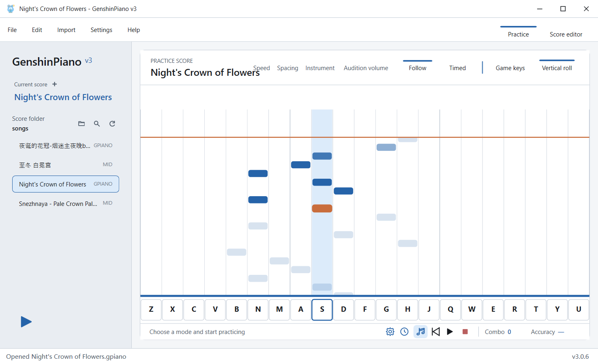Open the score folder browser icon
The width and height of the screenshot is (598, 364).
pyautogui.click(x=81, y=124)
